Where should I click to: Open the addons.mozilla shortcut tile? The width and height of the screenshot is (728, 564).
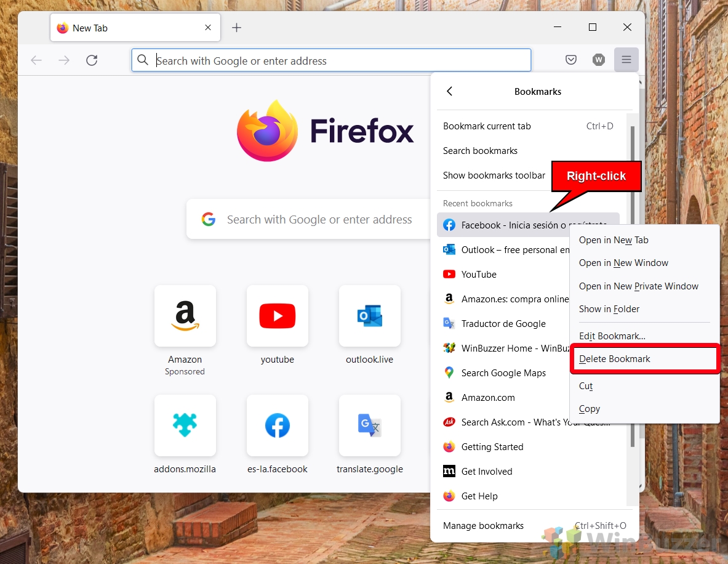click(x=185, y=425)
